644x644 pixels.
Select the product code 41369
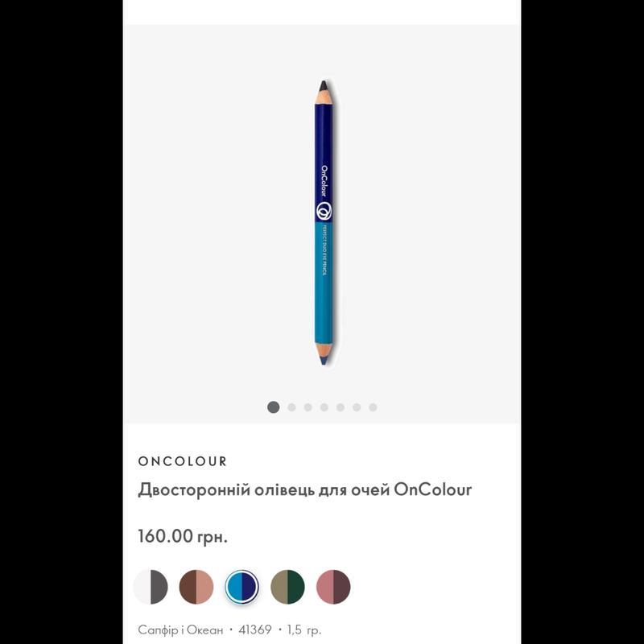coord(254,630)
